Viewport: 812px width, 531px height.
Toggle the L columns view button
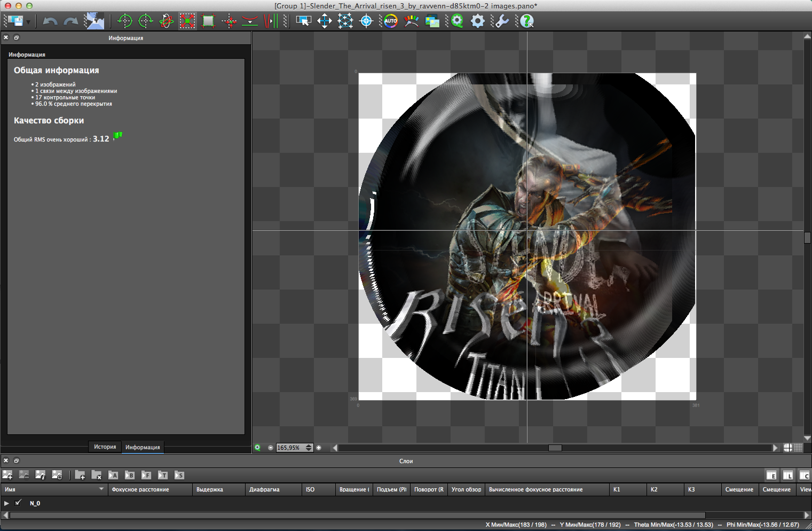pyautogui.click(x=788, y=475)
